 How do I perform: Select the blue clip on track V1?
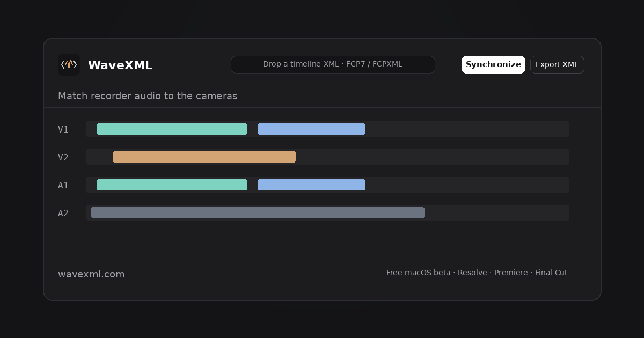311,129
